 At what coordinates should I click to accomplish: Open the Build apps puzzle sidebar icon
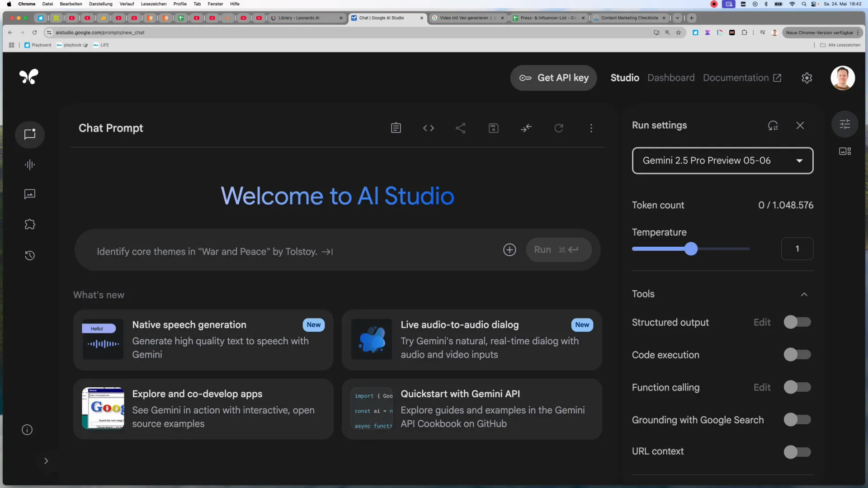click(30, 225)
